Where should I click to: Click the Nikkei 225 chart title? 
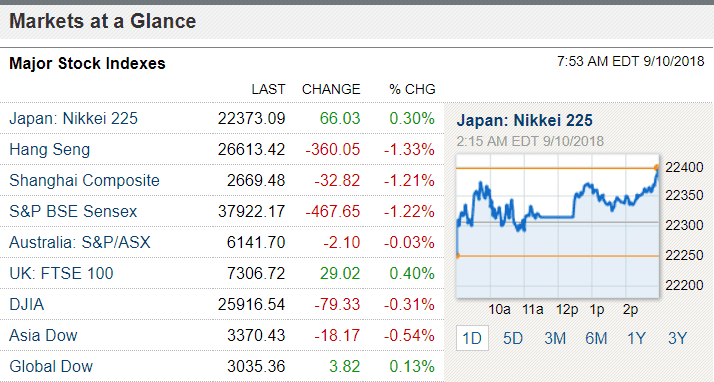coord(525,120)
